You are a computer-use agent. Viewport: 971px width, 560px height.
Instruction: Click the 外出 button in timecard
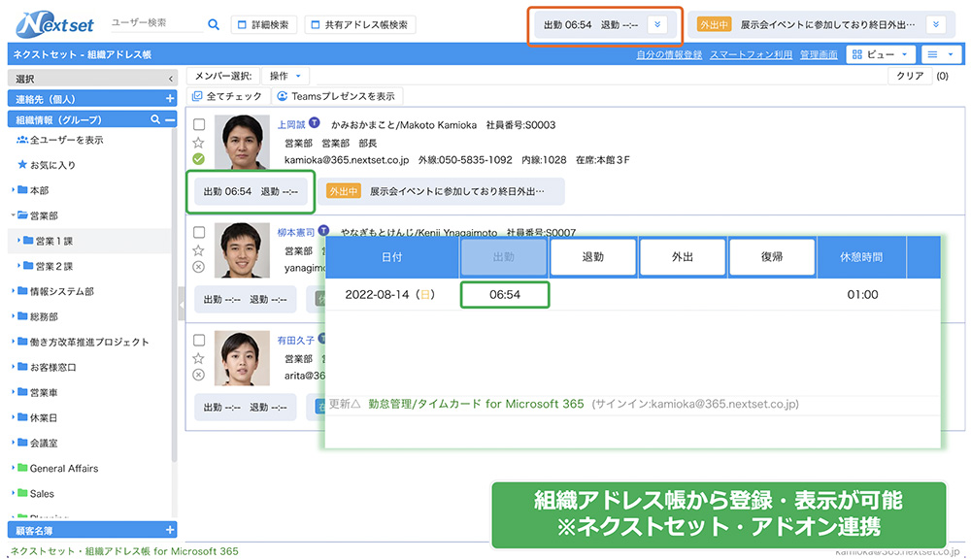(683, 257)
